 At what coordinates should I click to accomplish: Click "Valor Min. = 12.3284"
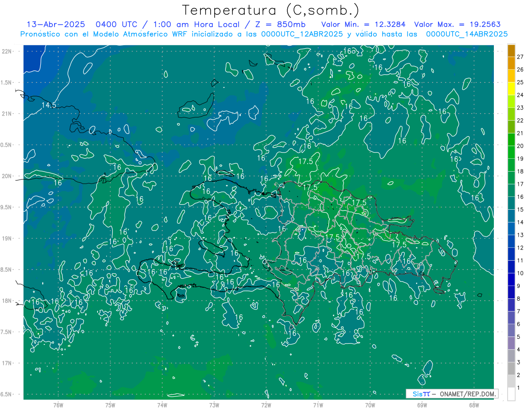pyautogui.click(x=364, y=24)
